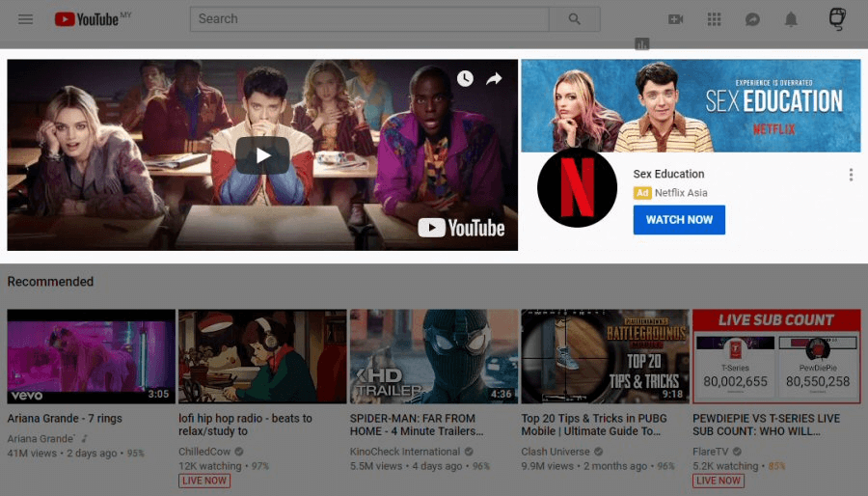Open the notifications bell
Screen dimensions: 868x496
(791, 19)
